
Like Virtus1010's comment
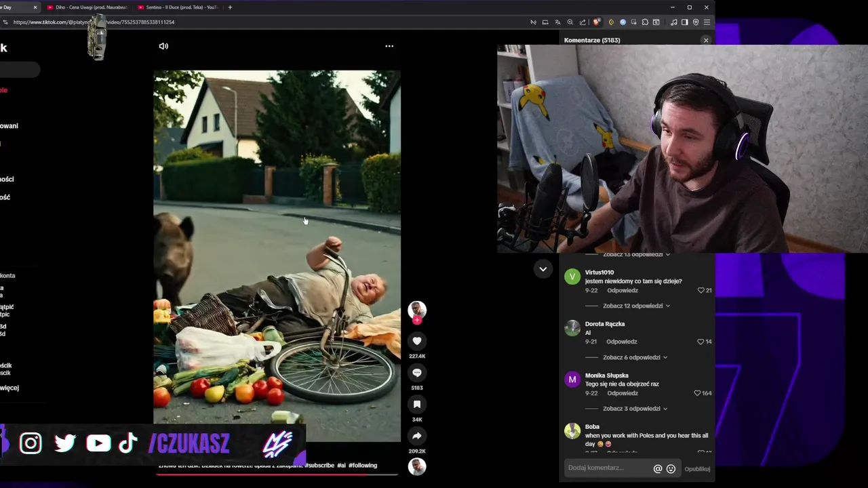pyautogui.click(x=701, y=290)
